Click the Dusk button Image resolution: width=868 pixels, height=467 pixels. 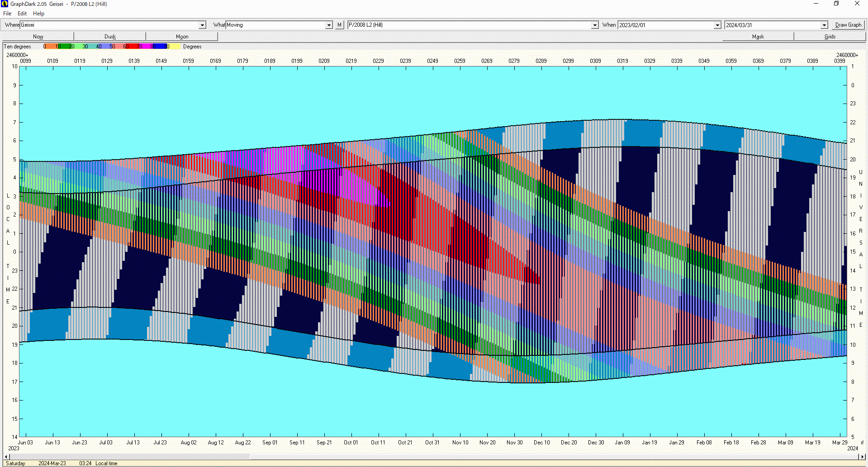[110, 37]
